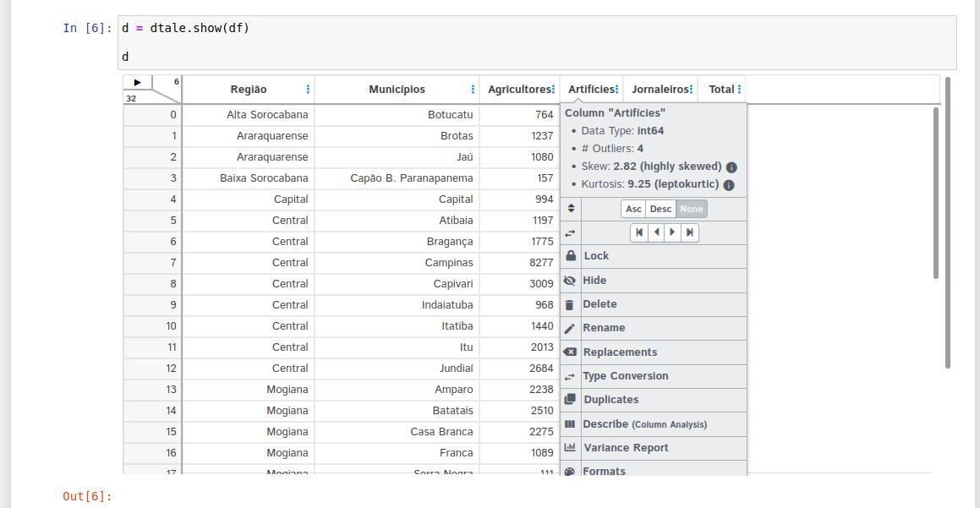980x508 pixels.
Task: Select the Jornaleiros column header
Action: (x=660, y=90)
